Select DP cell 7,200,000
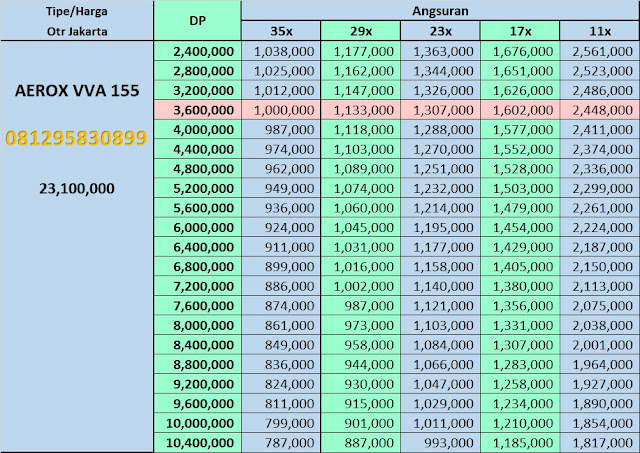640x453 pixels. pos(198,286)
